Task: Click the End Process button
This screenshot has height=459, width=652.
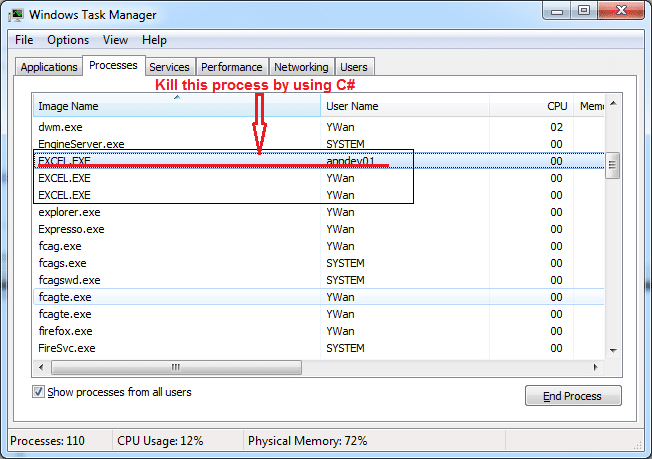Action: tap(573, 396)
